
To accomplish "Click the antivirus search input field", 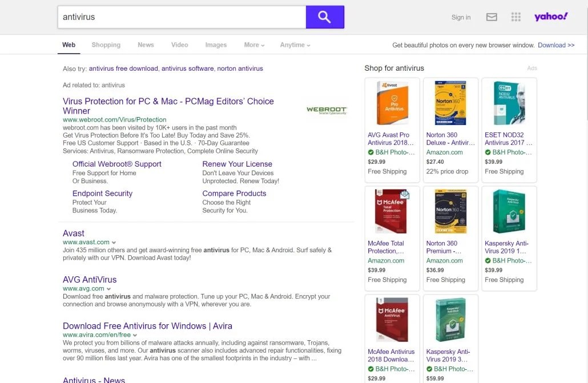I will [x=182, y=17].
